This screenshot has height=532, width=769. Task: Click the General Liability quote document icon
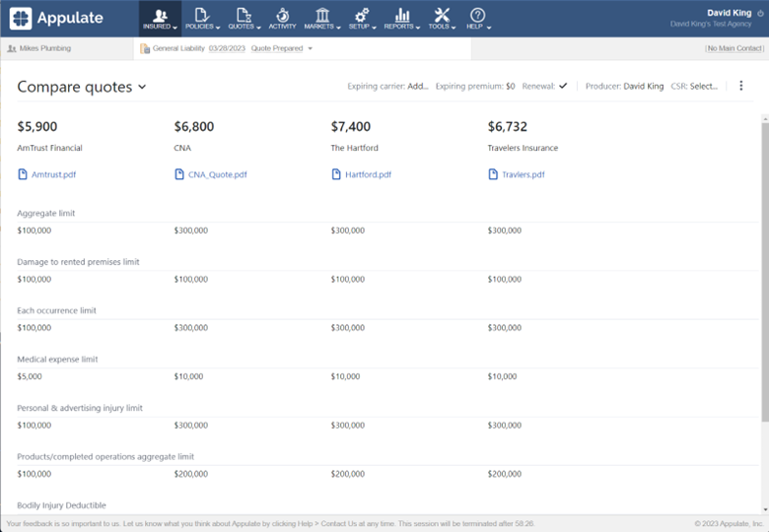[x=145, y=48]
